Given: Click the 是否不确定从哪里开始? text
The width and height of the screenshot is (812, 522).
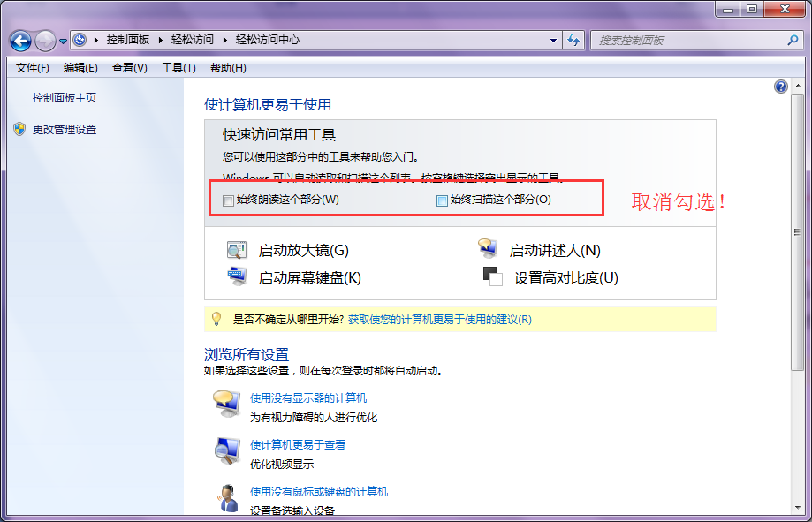Looking at the screenshot, I should coord(288,320).
